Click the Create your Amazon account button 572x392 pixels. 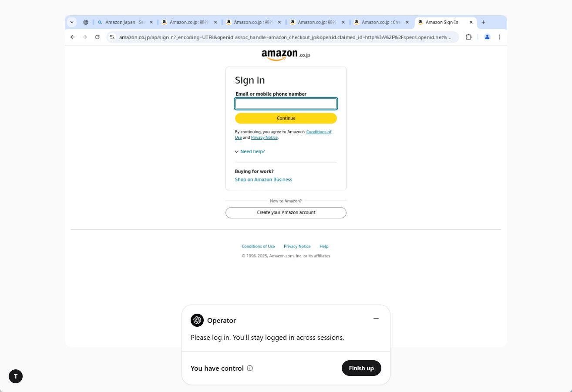286,213
